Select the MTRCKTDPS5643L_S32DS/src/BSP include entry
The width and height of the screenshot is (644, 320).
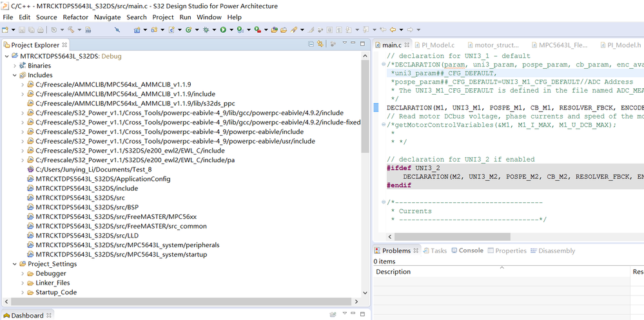(84, 207)
